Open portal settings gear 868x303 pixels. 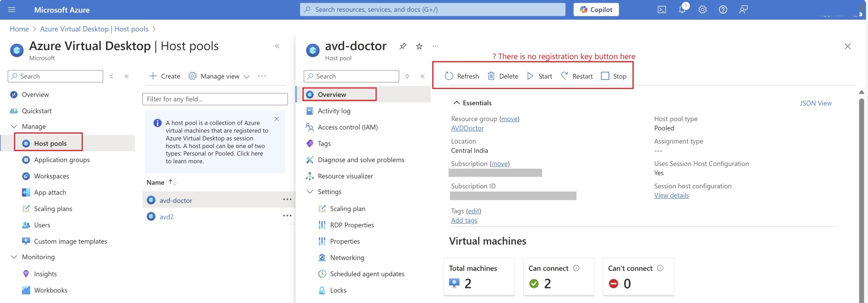tap(702, 9)
